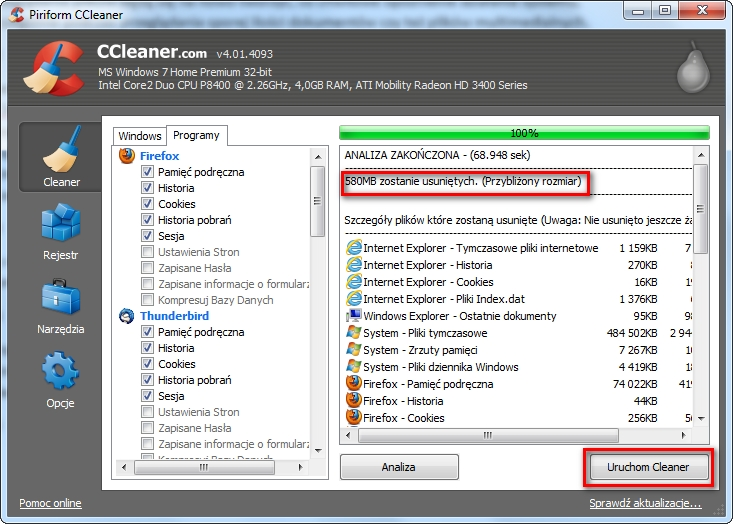Click the results pane vertical scrollbar thumb
This screenshot has width=733, height=524.
click(x=701, y=209)
